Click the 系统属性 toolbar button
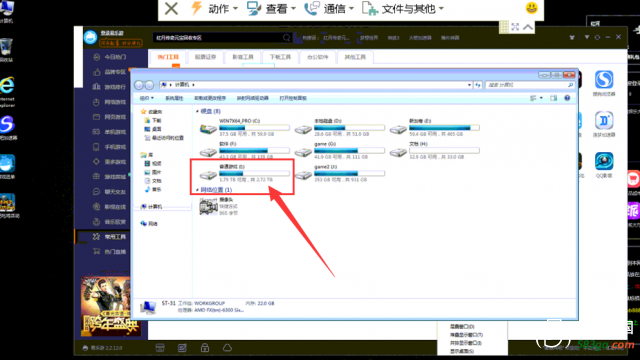Image resolution: width=640 pixels, height=360 pixels. 174,98
